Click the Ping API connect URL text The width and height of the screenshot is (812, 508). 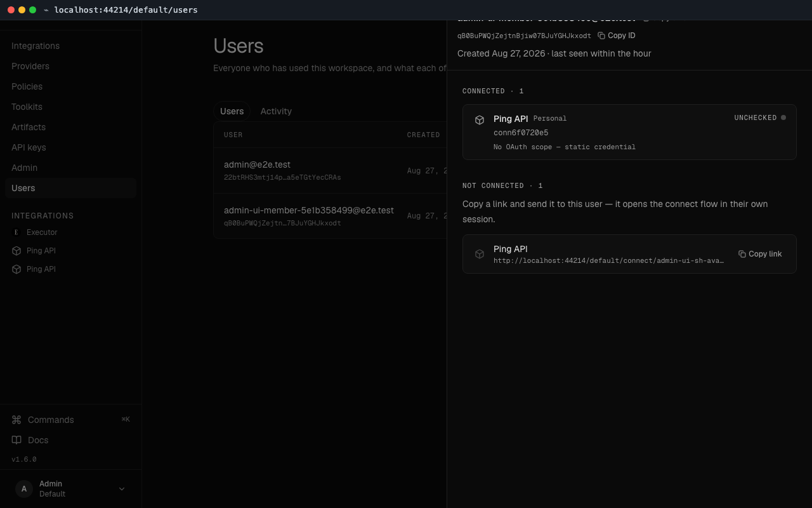pos(609,260)
